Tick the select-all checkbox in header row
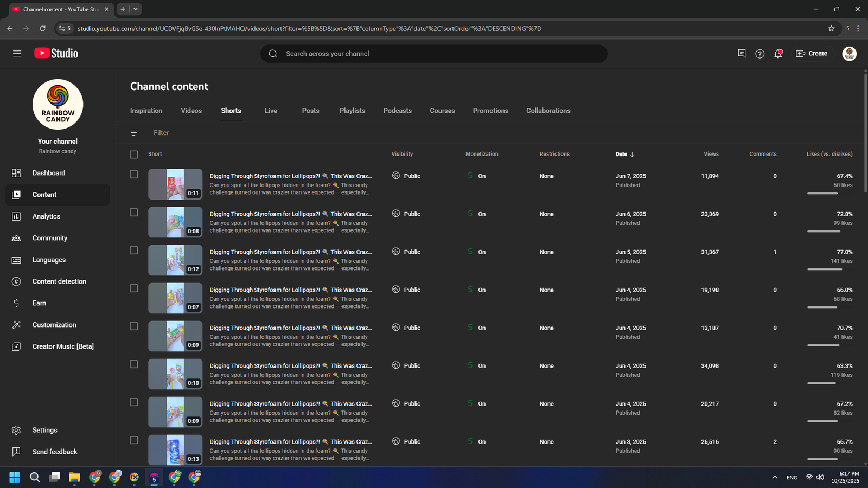868x488 pixels. point(134,155)
